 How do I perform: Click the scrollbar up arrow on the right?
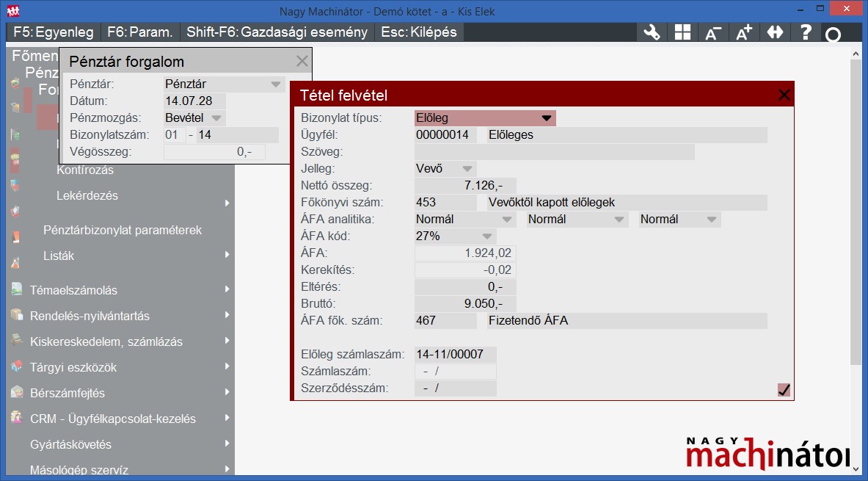click(x=856, y=54)
